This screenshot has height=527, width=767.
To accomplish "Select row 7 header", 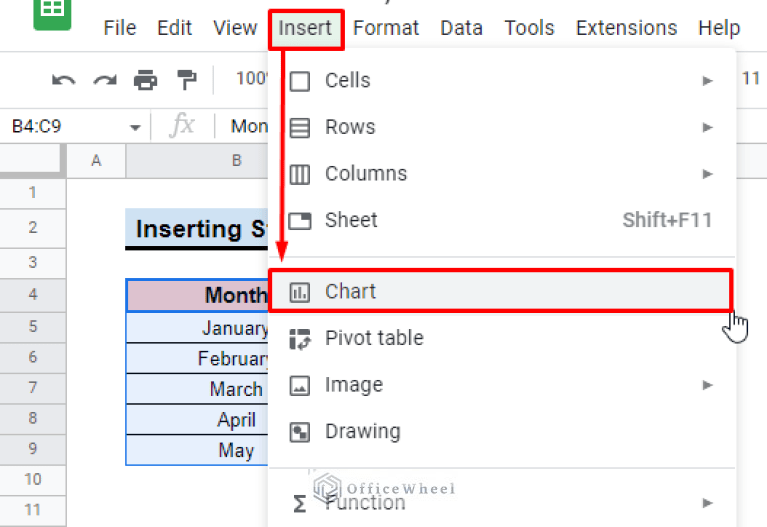I will point(32,389).
